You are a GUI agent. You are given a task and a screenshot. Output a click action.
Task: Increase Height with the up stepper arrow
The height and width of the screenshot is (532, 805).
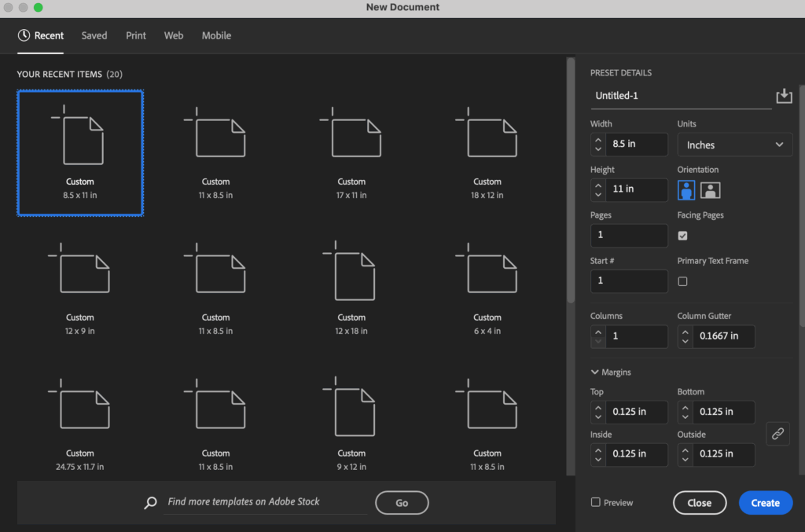[598, 185]
